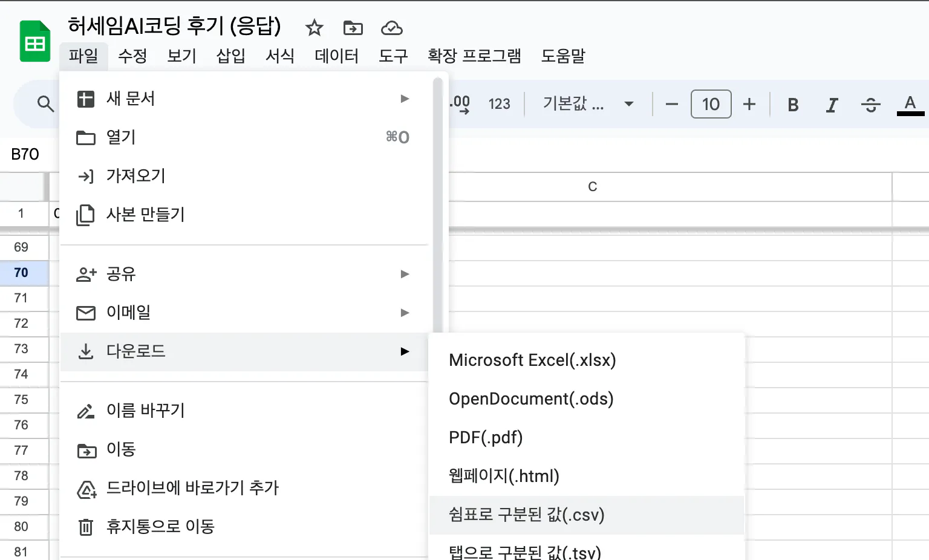Open the 도구 menu

pos(393,56)
